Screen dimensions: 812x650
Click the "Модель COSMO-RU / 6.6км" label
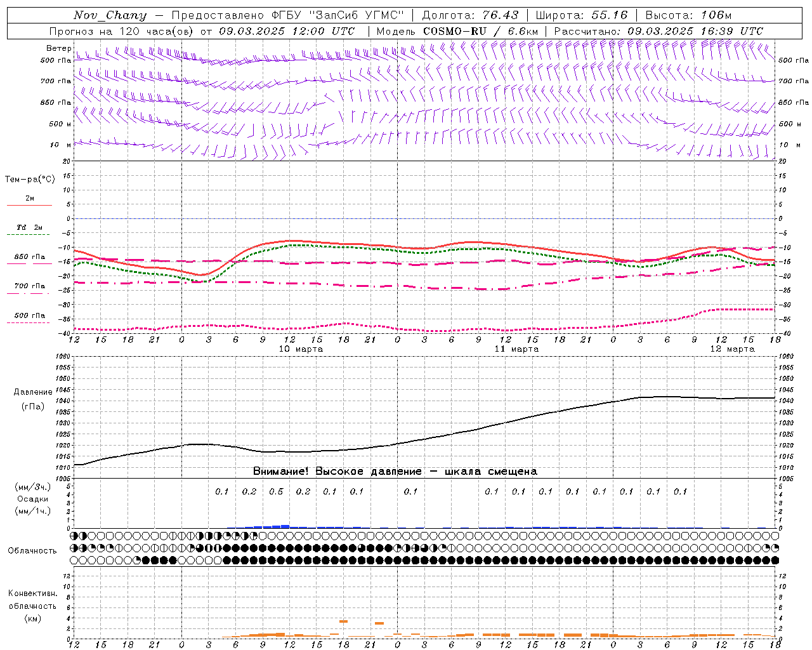pos(457,31)
